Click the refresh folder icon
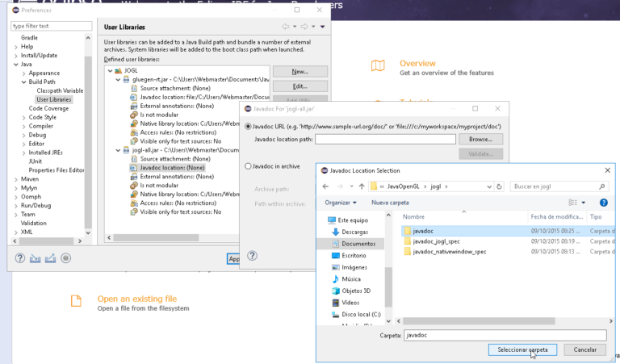Image resolution: width=620 pixels, height=364 pixels. (x=497, y=186)
